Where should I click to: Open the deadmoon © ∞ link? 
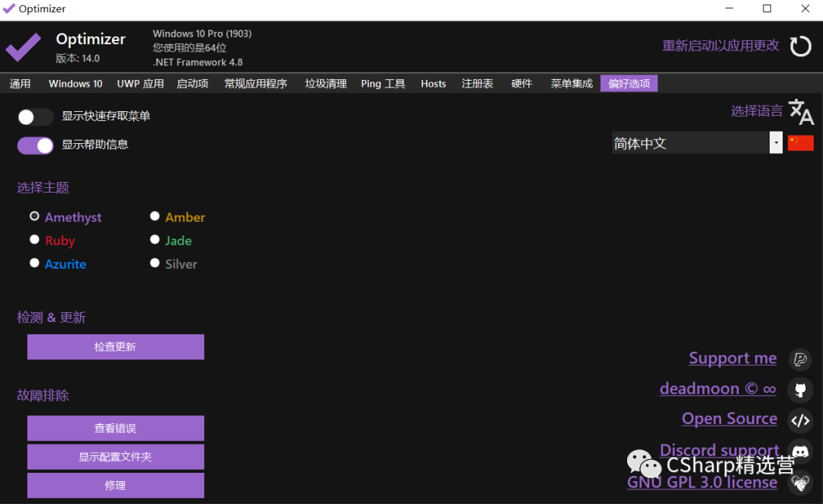click(718, 388)
